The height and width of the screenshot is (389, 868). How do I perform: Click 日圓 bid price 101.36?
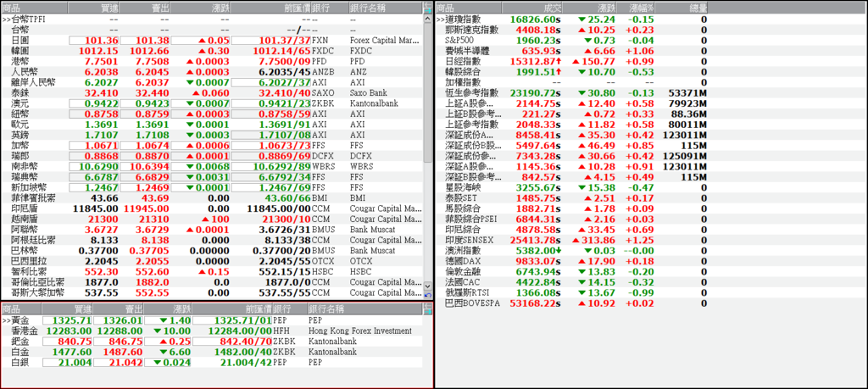[x=102, y=41]
